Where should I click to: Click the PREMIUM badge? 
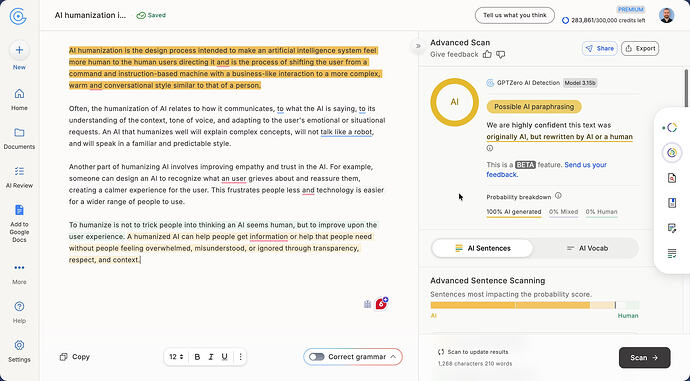coord(631,9)
